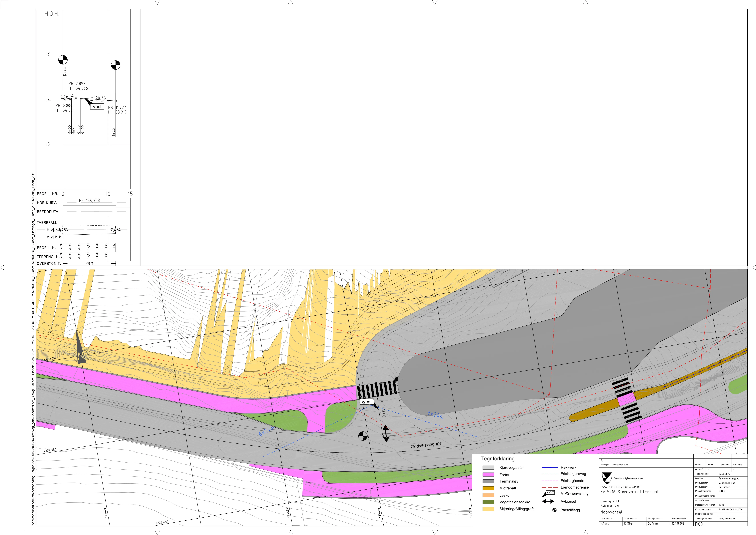Click the X1264000 grid coordinate label
The image size is (756, 535).
coord(50,359)
